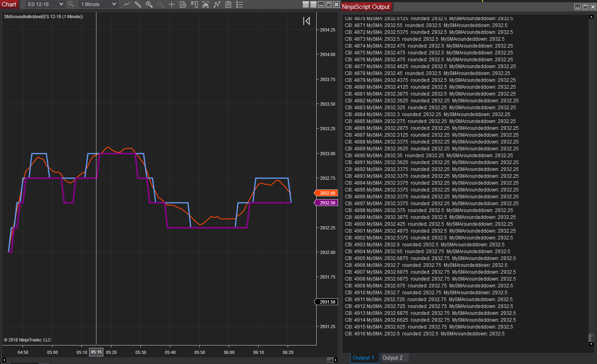Image resolution: width=597 pixels, height=364 pixels.
Task: Select the crosshair cursor tool
Action: point(172,4)
